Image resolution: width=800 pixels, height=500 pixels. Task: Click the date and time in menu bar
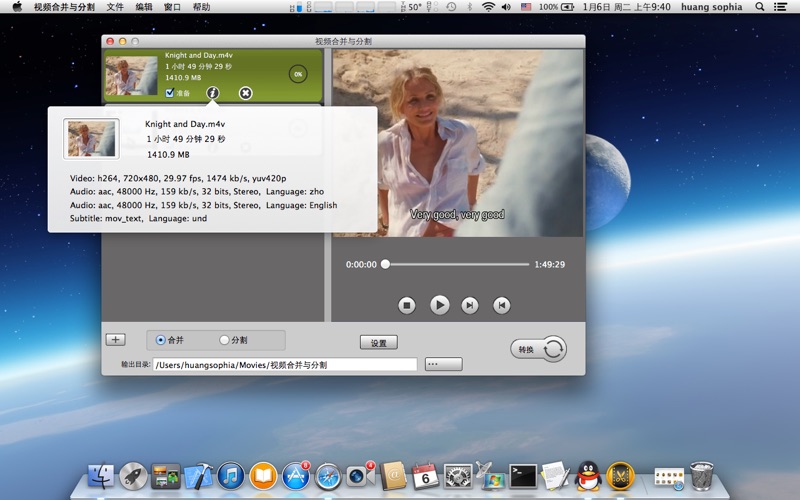point(627,7)
